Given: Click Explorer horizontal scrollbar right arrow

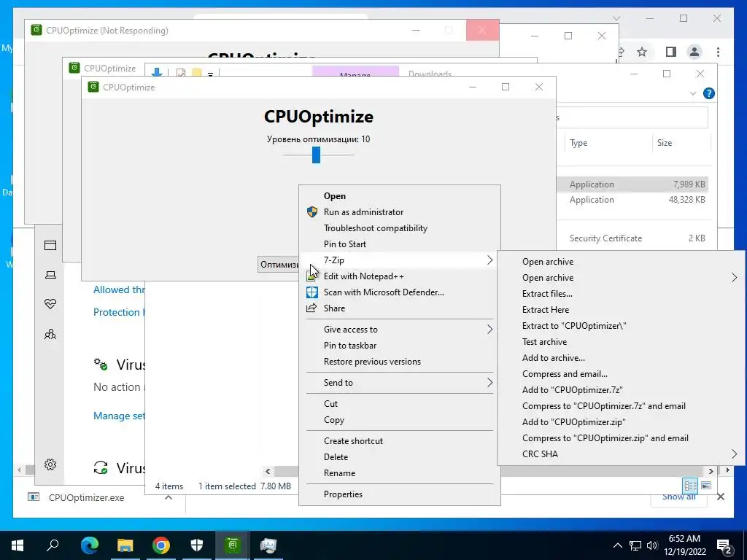Looking at the screenshot, I should (x=711, y=472).
